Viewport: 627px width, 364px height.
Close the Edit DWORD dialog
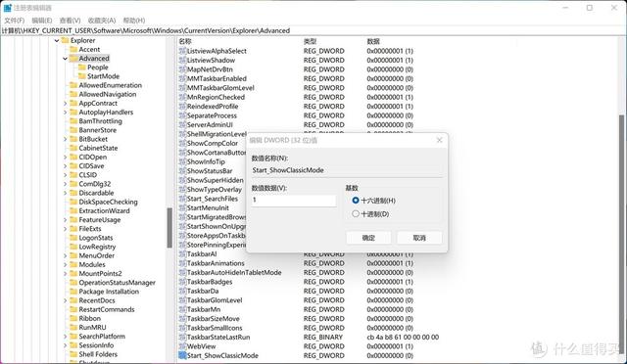point(440,140)
